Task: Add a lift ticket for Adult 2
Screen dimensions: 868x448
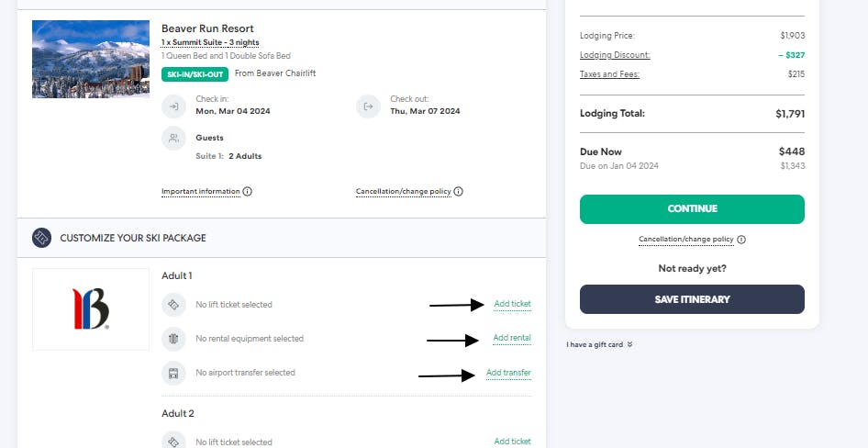Action: tap(512, 442)
